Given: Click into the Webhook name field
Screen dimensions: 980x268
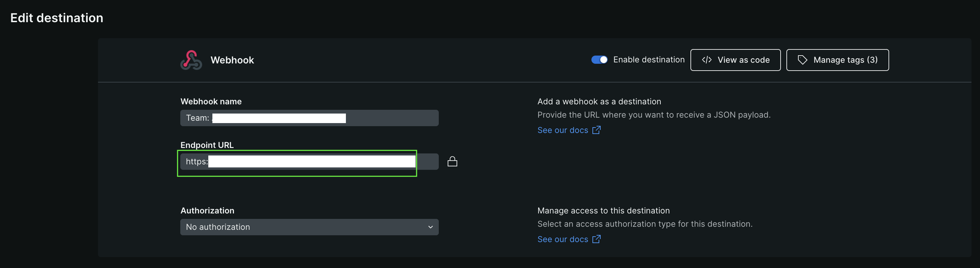Looking at the screenshot, I should [392, 118].
